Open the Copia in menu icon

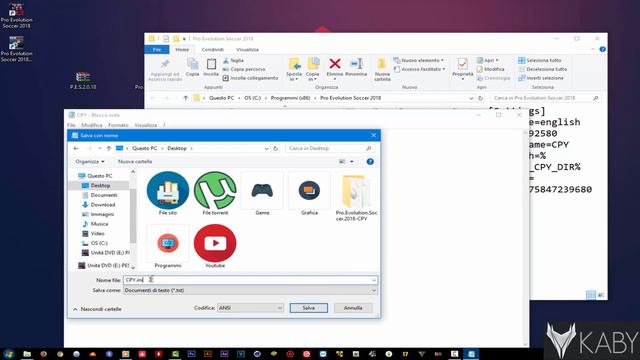coord(313,64)
